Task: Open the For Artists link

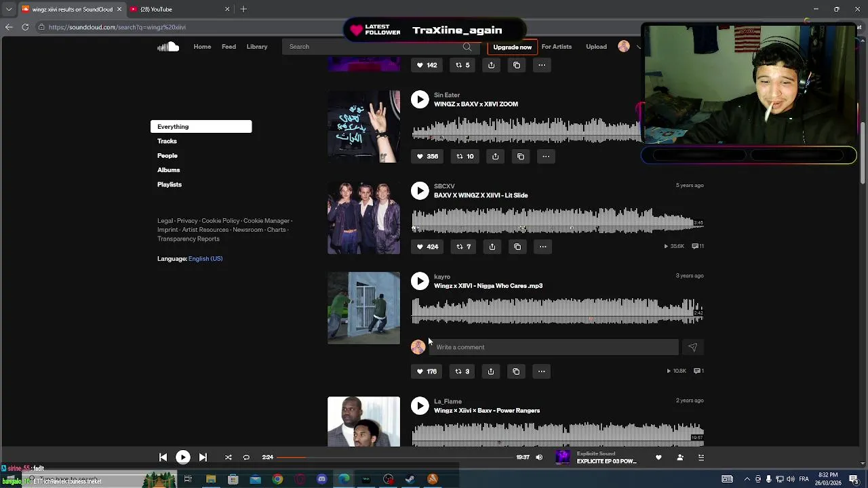Action: pyautogui.click(x=557, y=47)
